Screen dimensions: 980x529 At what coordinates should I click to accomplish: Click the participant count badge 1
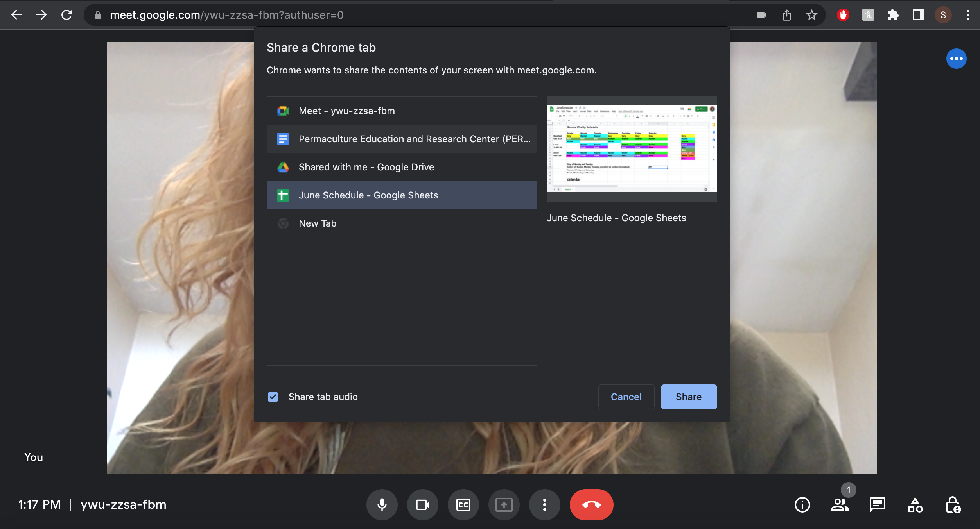pos(848,490)
